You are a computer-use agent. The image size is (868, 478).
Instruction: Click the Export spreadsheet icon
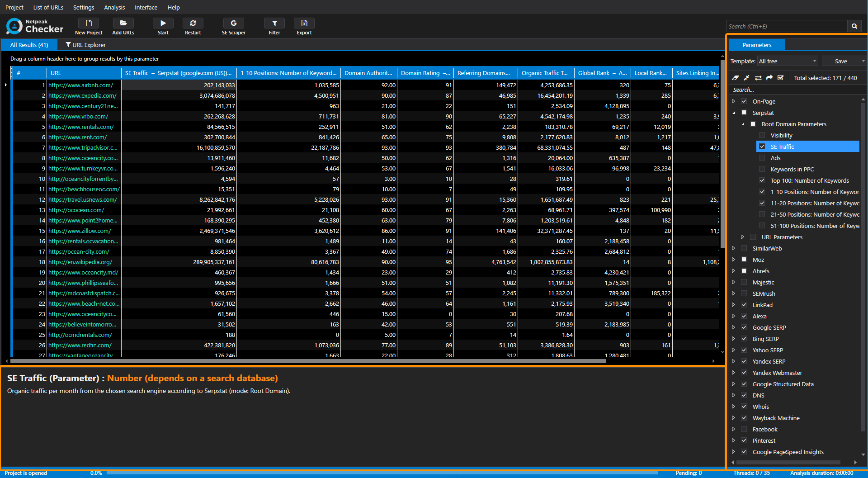pyautogui.click(x=304, y=23)
